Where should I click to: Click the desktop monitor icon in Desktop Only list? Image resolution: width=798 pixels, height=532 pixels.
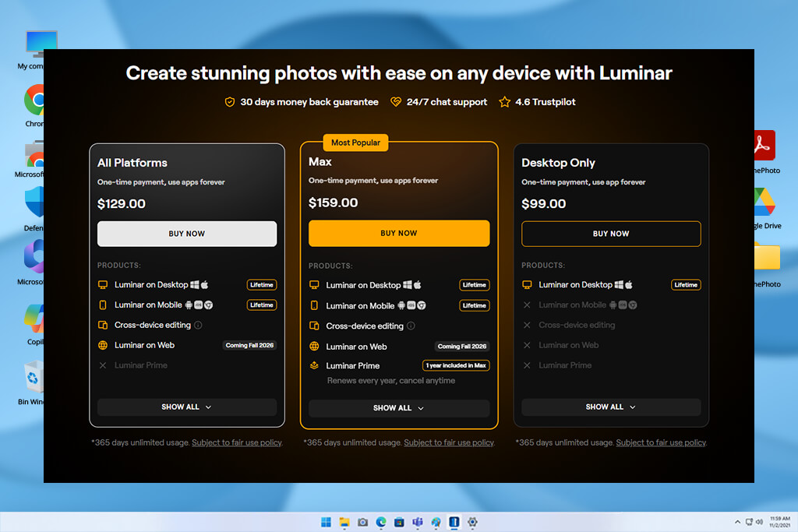527,285
